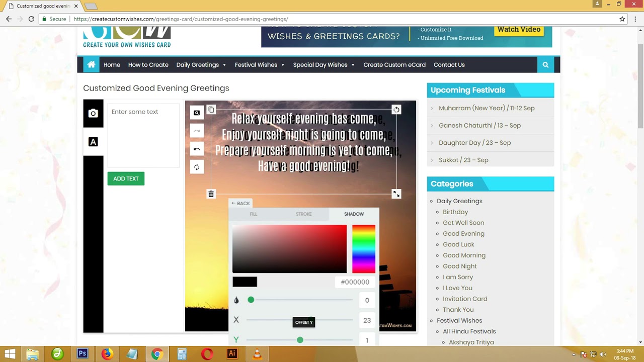Open site search with magnifier icon

click(x=546, y=65)
